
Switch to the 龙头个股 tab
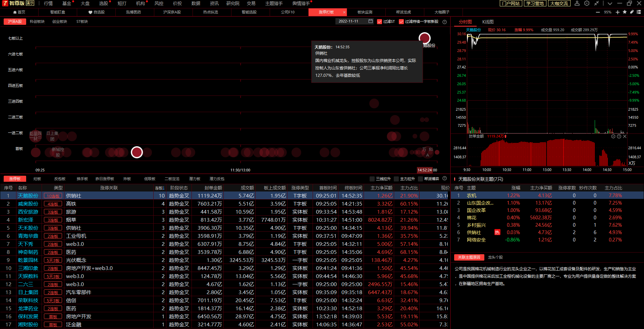495,257
